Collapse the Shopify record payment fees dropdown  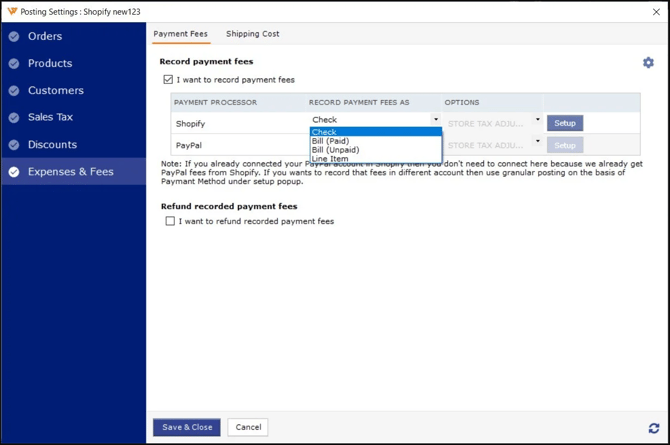(x=435, y=120)
